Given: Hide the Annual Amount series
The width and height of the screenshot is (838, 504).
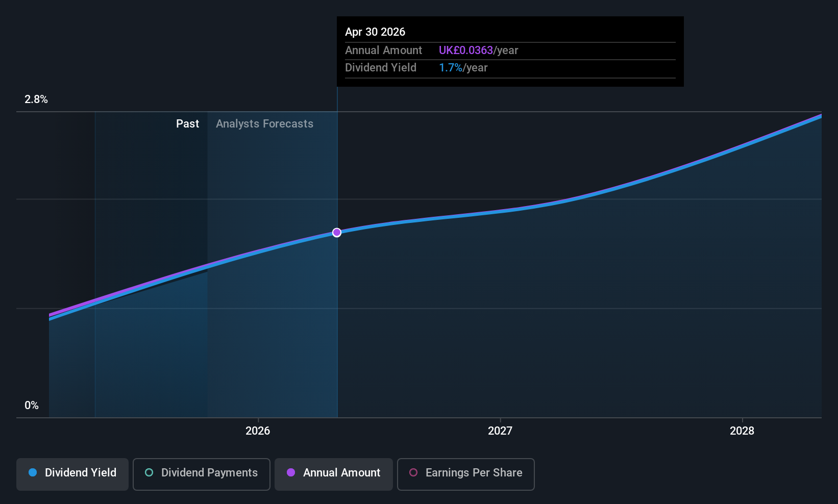Looking at the screenshot, I should click(334, 474).
